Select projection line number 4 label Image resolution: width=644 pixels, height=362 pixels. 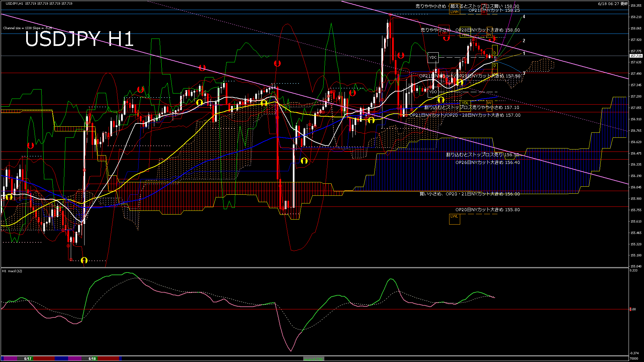click(524, 17)
